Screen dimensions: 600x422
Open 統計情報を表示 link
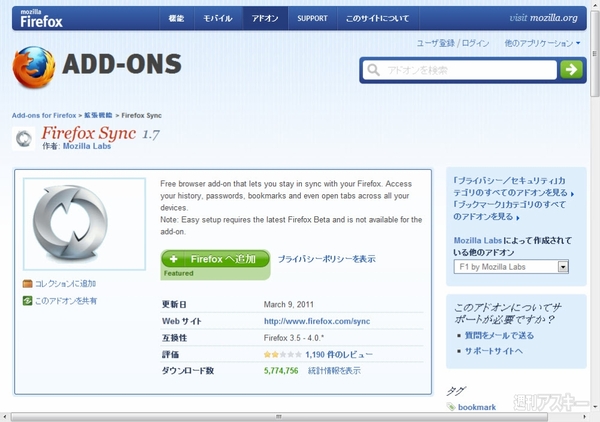click(334, 371)
